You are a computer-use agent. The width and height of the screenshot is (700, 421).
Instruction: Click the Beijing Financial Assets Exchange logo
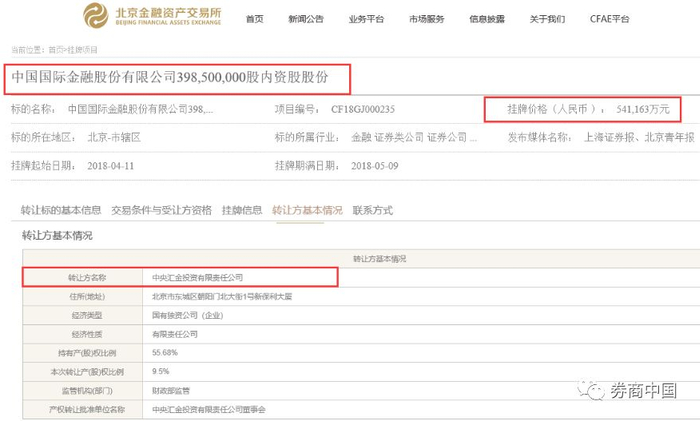click(x=152, y=16)
